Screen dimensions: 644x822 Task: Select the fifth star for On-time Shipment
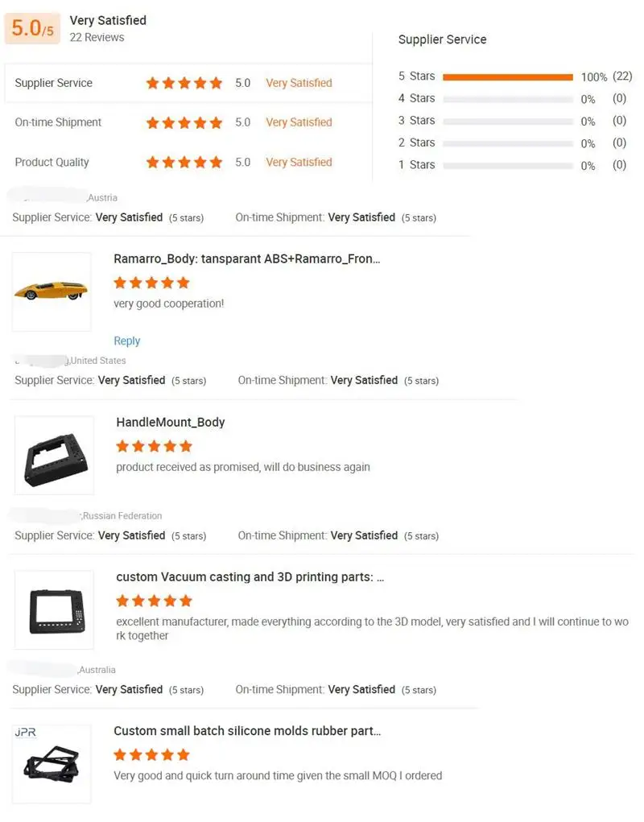(216, 122)
